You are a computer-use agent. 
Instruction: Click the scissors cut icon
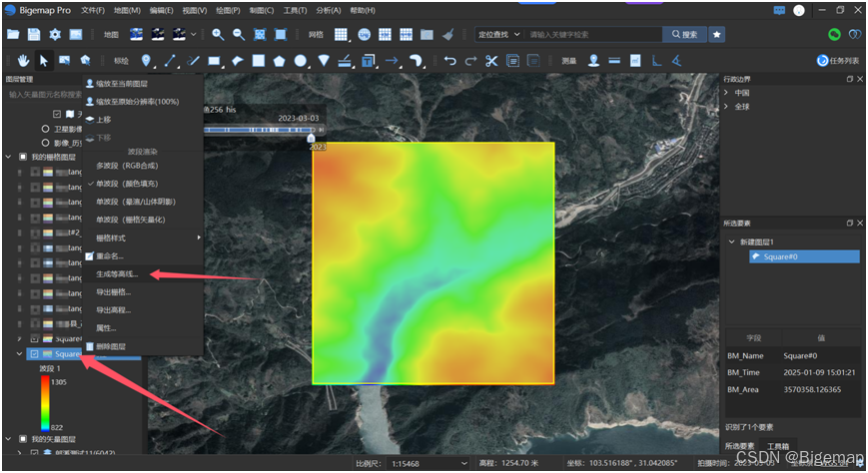pos(491,60)
